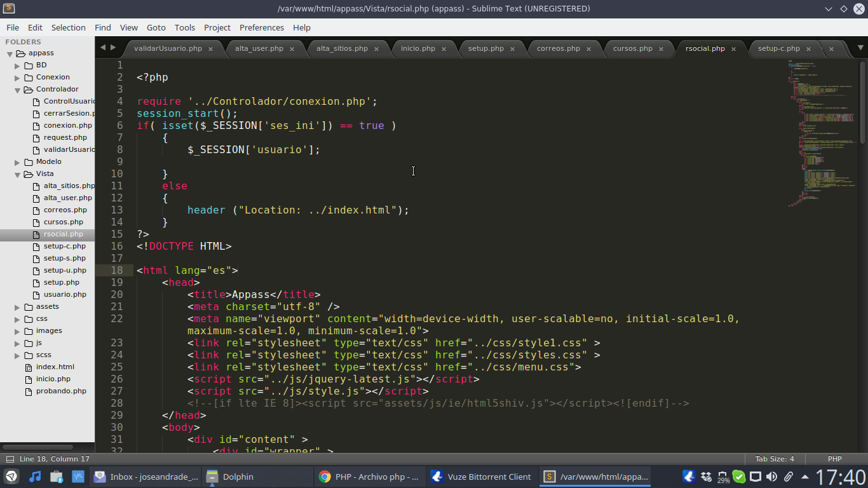868x488 pixels.
Task: Open the Selection menu
Action: coord(68,27)
